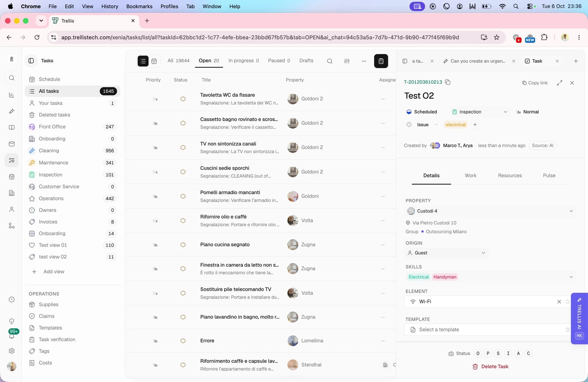Open the mail inbox icon in left rail
Image resolution: width=588 pixels, height=382 pixels.
coord(12,144)
